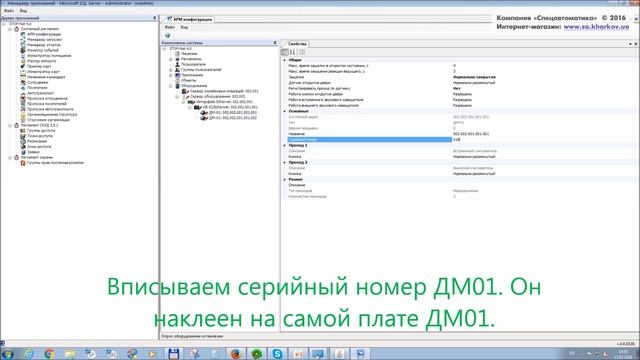Screen dimensions: 640x360
Task: Select ДМ-01: 002.002.001.001.002 device
Action: [x=233, y=118]
